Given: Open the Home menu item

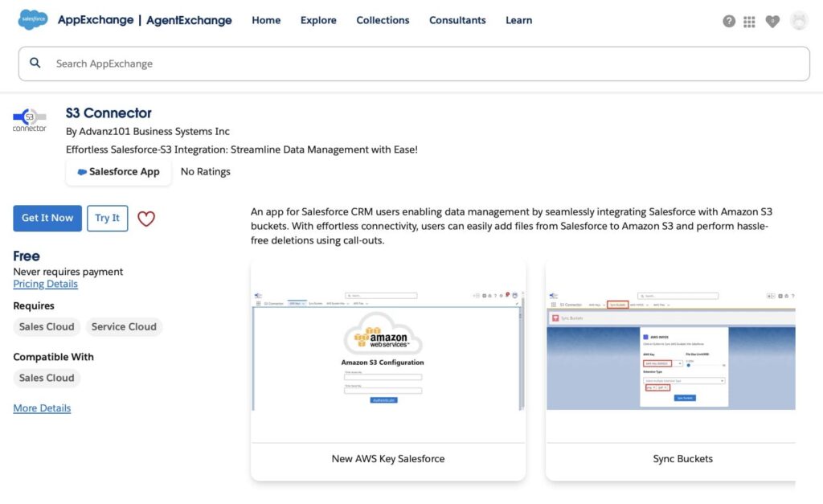Looking at the screenshot, I should coord(266,20).
